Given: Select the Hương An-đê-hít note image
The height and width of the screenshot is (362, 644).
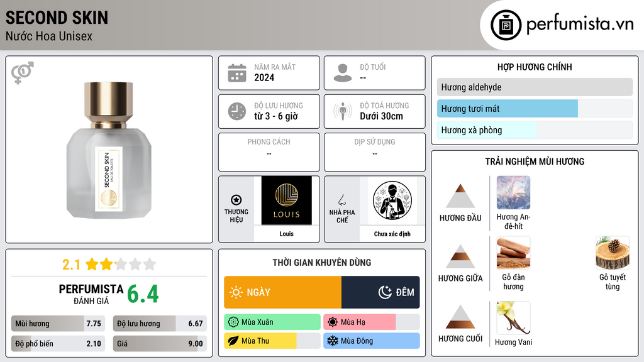Looking at the screenshot, I should point(513,192).
